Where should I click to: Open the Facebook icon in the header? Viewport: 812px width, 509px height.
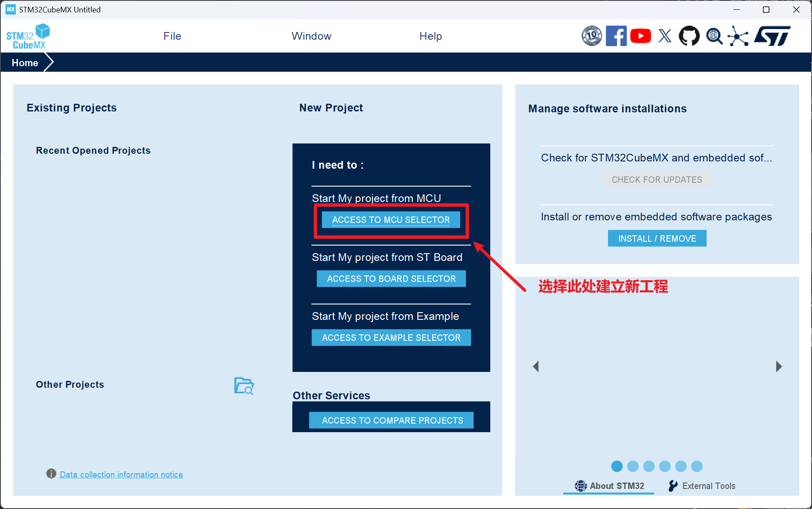coord(616,36)
